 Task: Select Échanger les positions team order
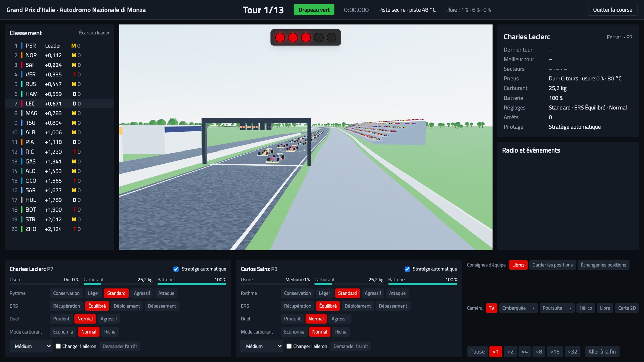point(603,265)
